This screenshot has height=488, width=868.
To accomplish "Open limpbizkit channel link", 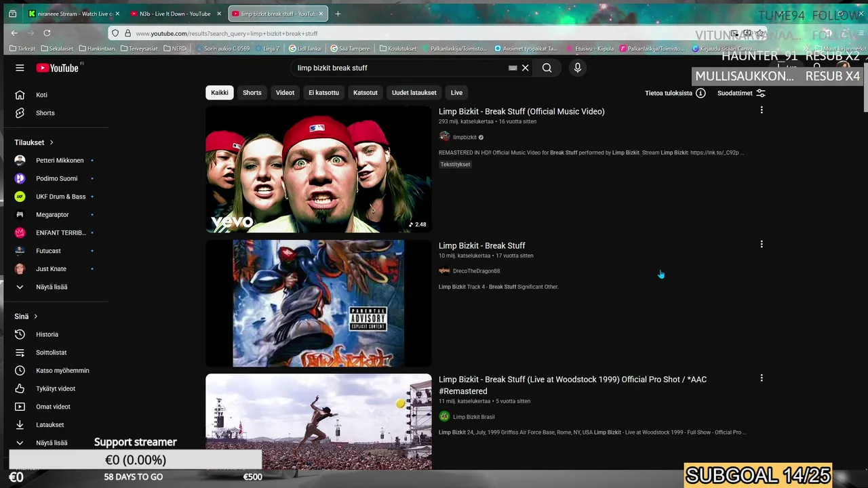I will click(465, 137).
